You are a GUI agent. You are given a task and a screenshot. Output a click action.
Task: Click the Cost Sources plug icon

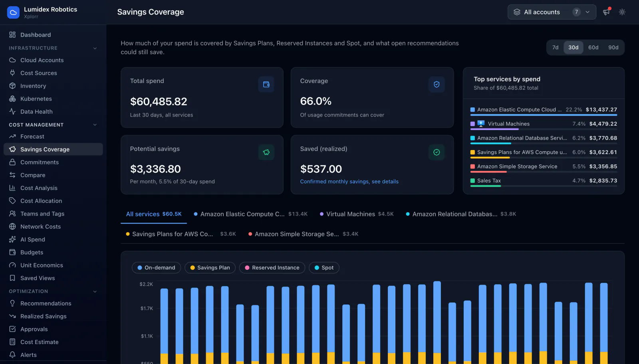pyautogui.click(x=12, y=73)
